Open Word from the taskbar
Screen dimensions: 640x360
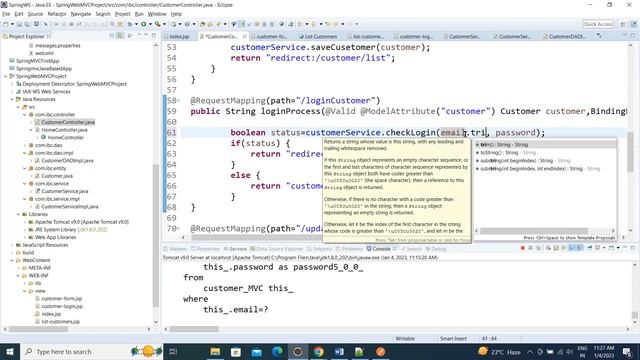tap(339, 351)
